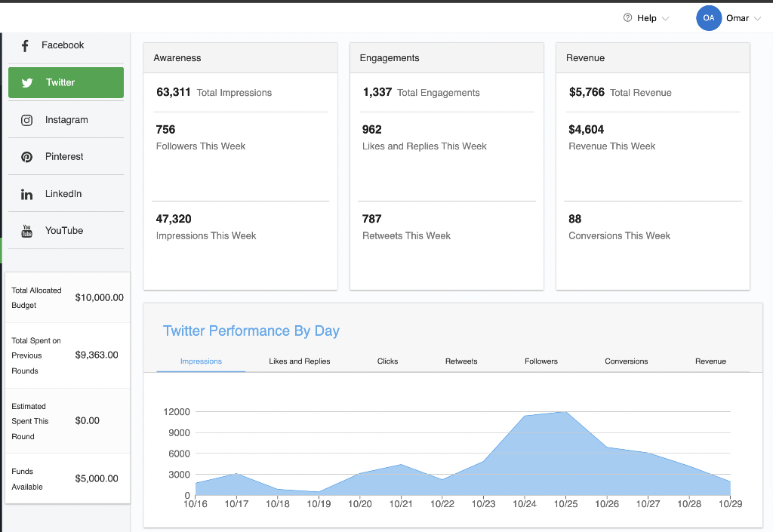The height and width of the screenshot is (532, 773).
Task: Click the LinkedIn logo icon
Action: [26, 195]
